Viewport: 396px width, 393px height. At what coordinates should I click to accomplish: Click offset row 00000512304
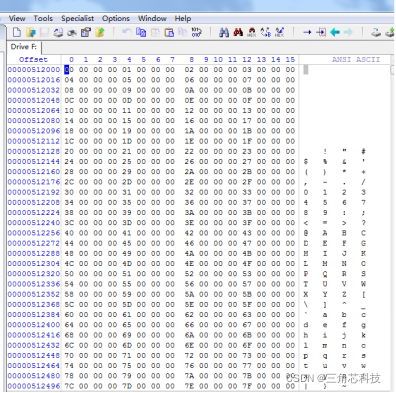(x=34, y=264)
